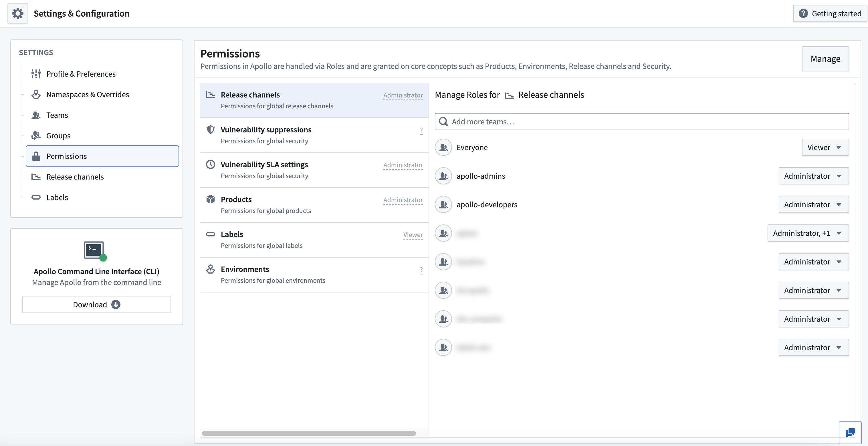This screenshot has width=868, height=446.
Task: Click the Products cube icon
Action: [211, 199]
